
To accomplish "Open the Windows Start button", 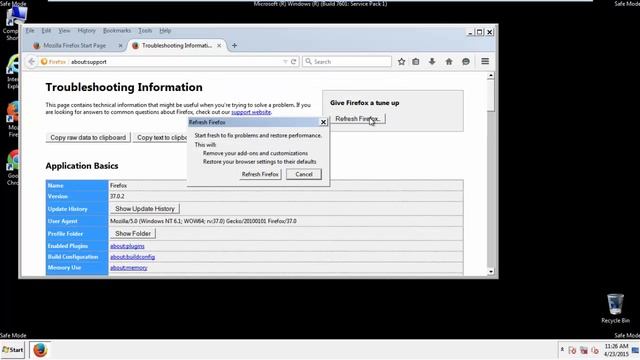I will point(13,350).
